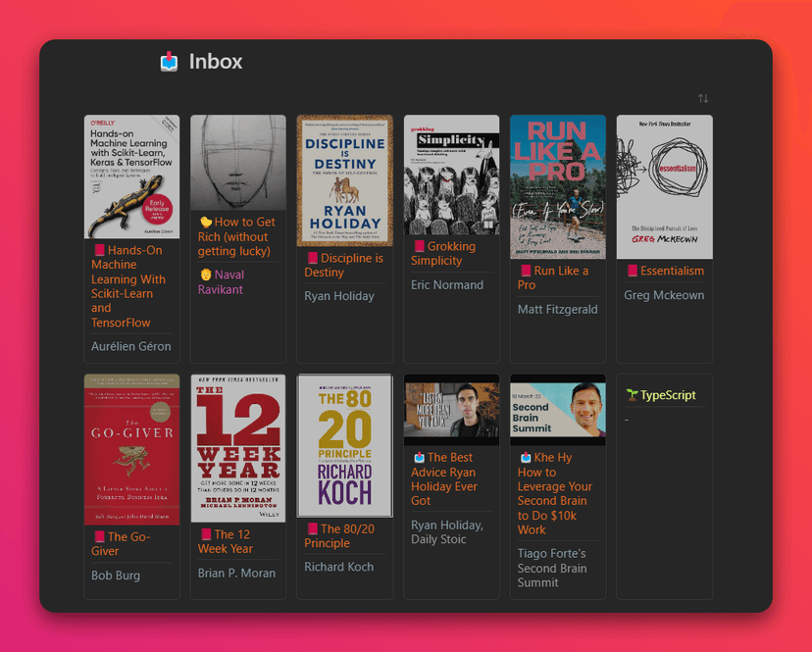Click the red book icon beside The 12 Week Year
This screenshot has width=812, height=652.
point(206,534)
